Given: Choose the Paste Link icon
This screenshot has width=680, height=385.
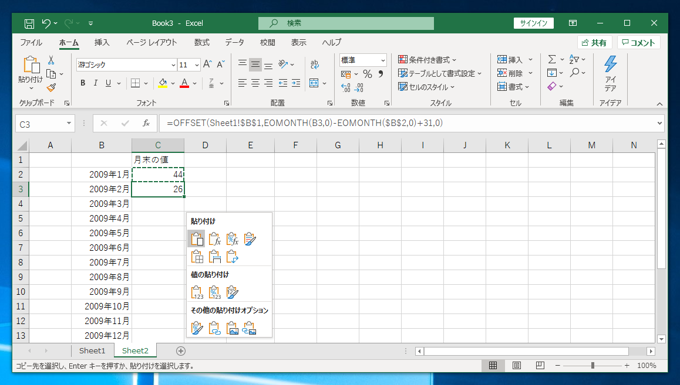Looking at the screenshot, I should (215, 328).
